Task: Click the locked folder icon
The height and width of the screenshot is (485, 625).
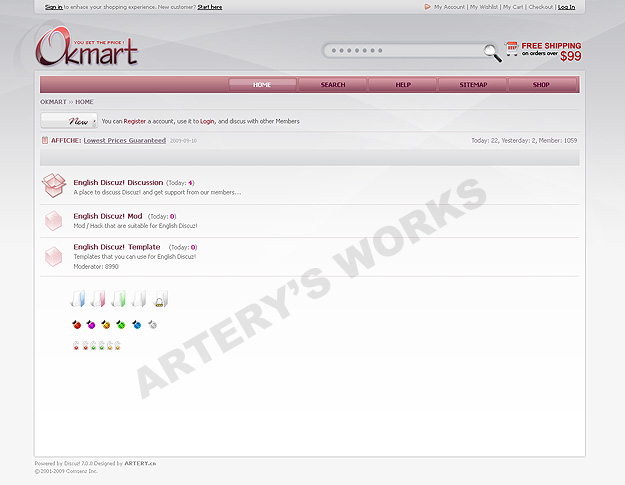Action: pyautogui.click(x=161, y=298)
